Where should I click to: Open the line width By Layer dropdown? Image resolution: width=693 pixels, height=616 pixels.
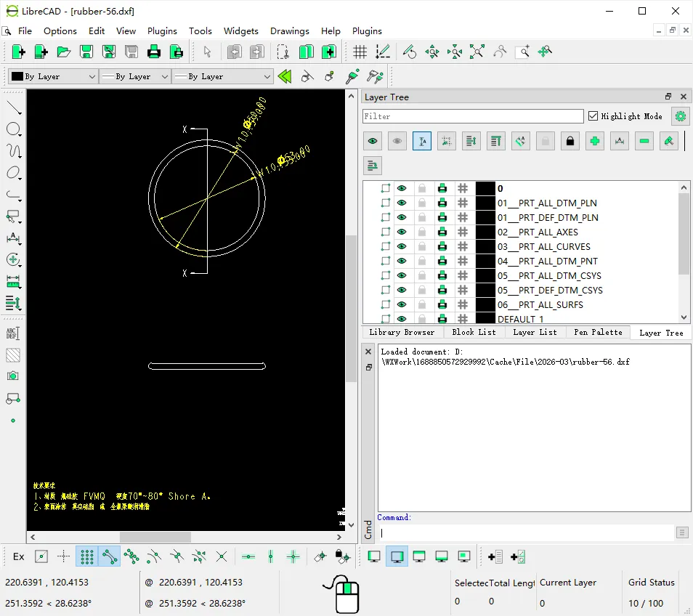coord(134,76)
